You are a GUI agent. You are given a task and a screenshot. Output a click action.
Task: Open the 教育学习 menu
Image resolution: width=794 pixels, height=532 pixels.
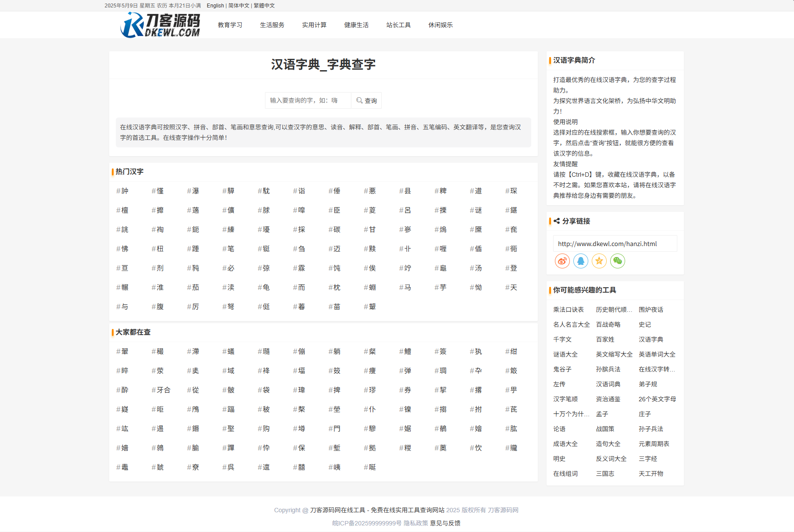point(229,25)
